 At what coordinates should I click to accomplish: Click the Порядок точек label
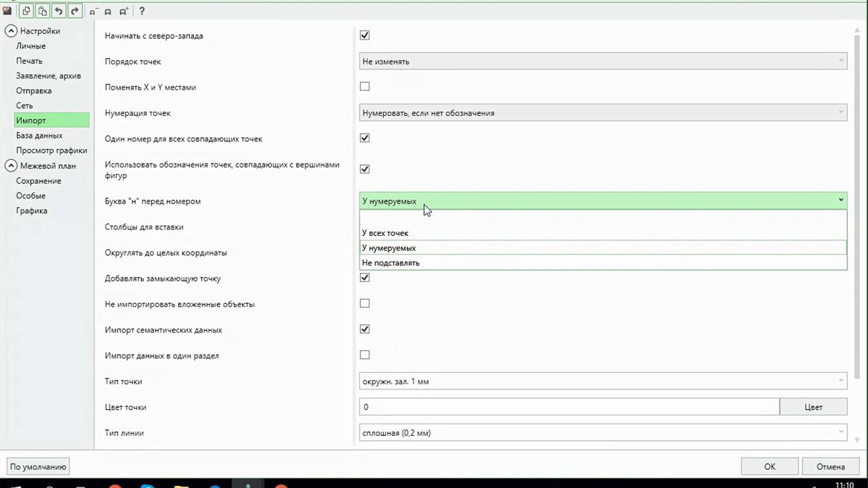tap(133, 62)
